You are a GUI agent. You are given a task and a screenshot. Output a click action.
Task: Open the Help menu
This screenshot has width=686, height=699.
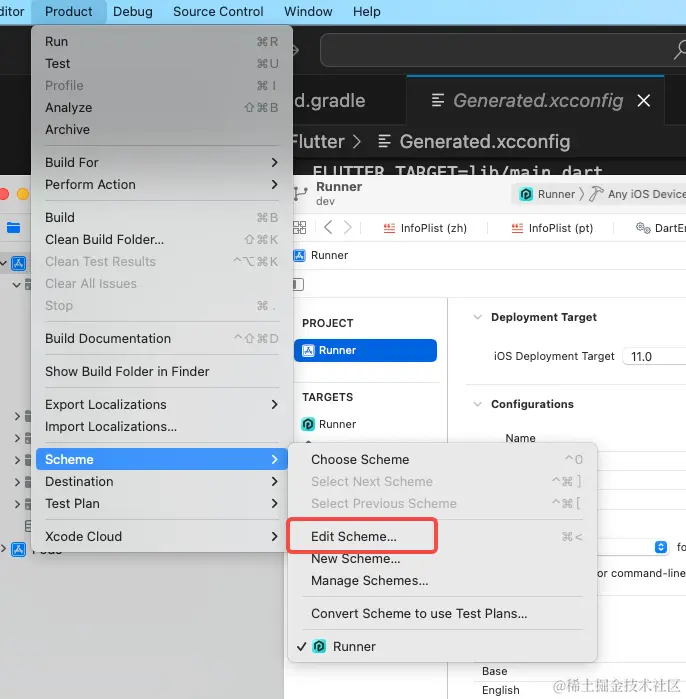tap(366, 12)
